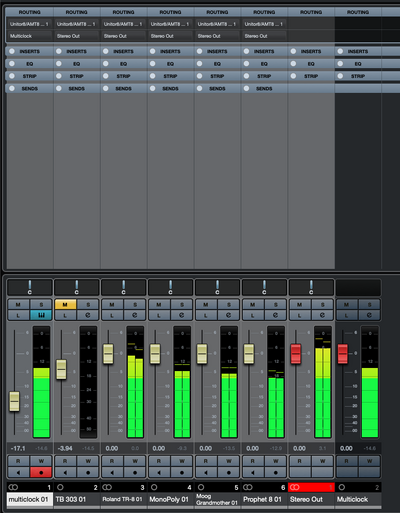The image size is (400, 513).
Task: Expand SENDS section on Prophet 8 01 channel
Action: pyautogui.click(x=264, y=89)
